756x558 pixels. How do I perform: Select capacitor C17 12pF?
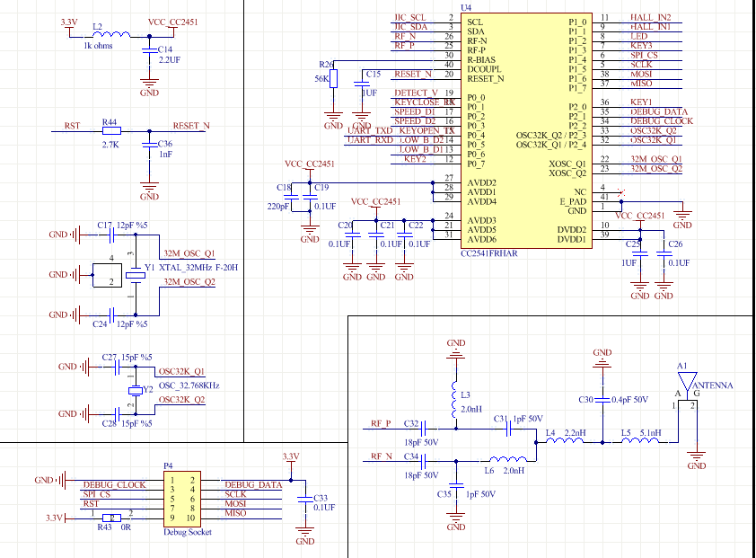(112, 235)
